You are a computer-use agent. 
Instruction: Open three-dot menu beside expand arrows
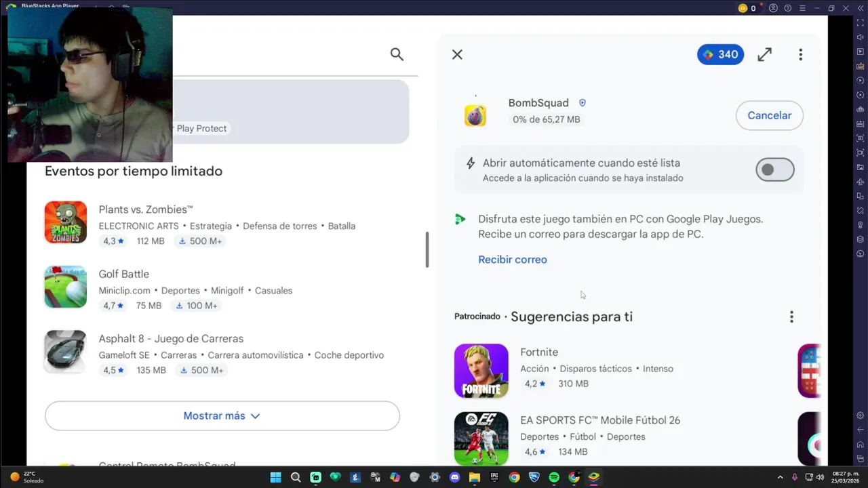pyautogui.click(x=800, y=55)
